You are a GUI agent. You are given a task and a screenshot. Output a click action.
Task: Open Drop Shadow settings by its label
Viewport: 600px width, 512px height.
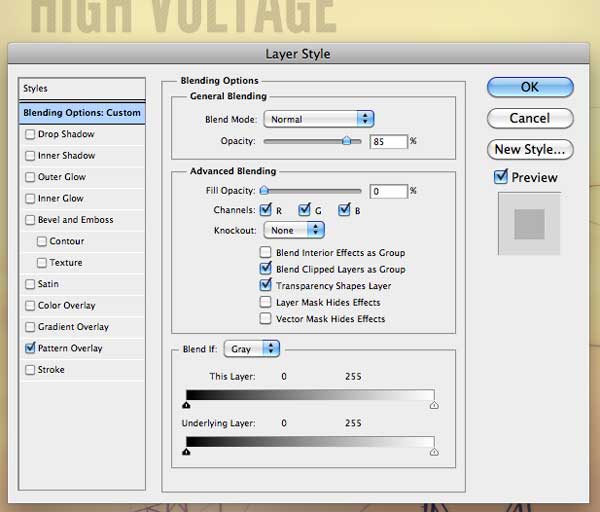pos(66,134)
